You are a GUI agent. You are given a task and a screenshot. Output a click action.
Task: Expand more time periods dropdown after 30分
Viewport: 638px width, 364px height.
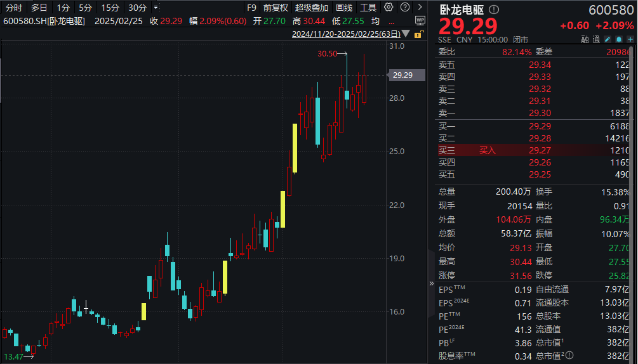[156, 8]
